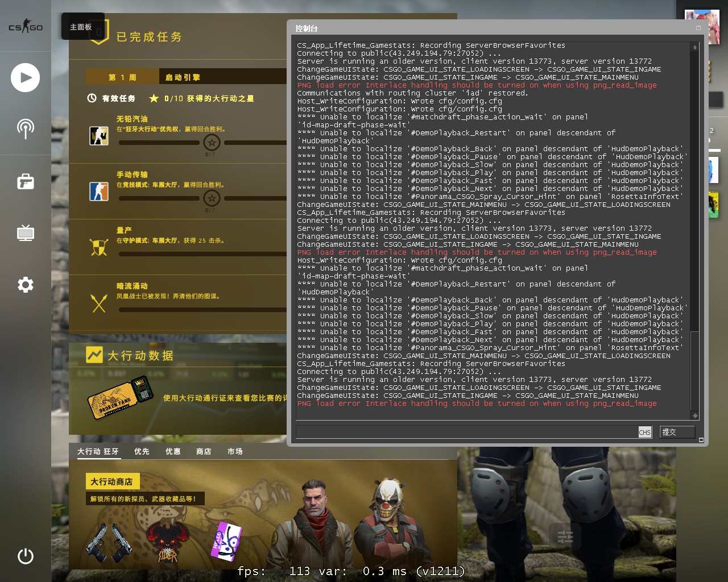Switch to the 市场 tab
The height and width of the screenshot is (582, 728).
(x=235, y=451)
